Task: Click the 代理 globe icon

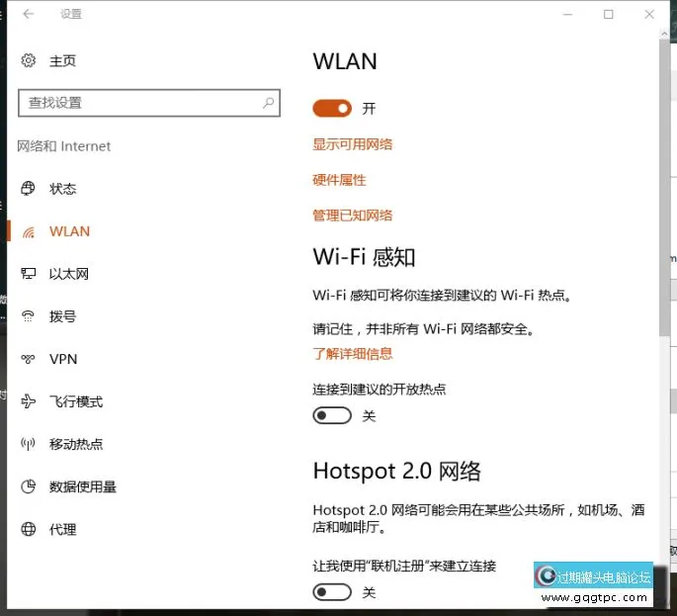Action: [x=29, y=529]
